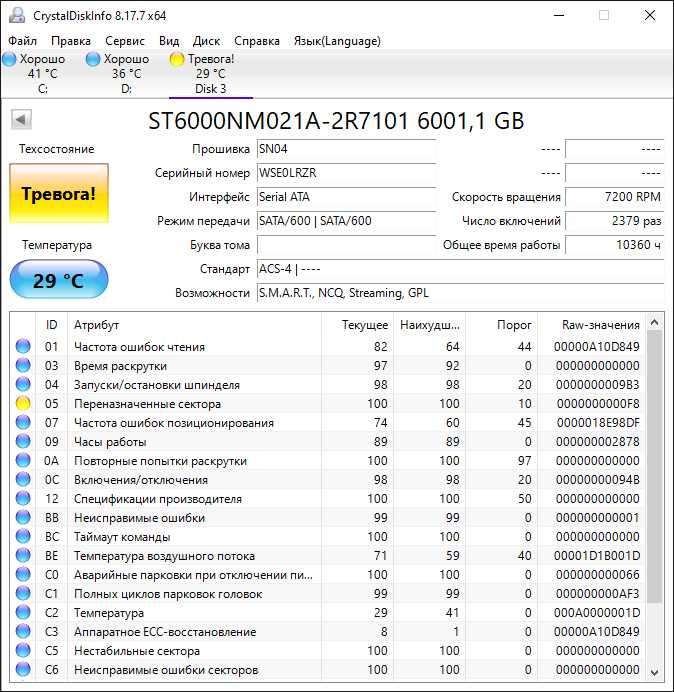Click the empty Буква тома field

pyautogui.click(x=346, y=244)
